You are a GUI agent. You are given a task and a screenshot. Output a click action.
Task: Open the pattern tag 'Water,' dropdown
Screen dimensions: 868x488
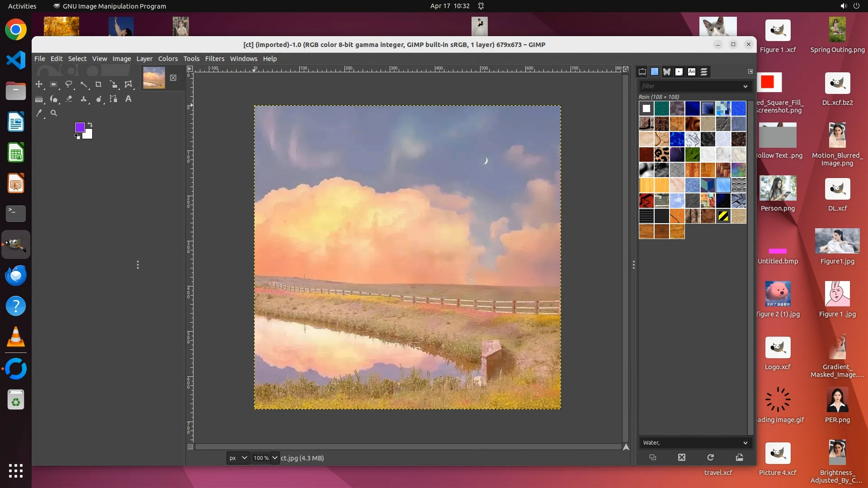pos(745,443)
